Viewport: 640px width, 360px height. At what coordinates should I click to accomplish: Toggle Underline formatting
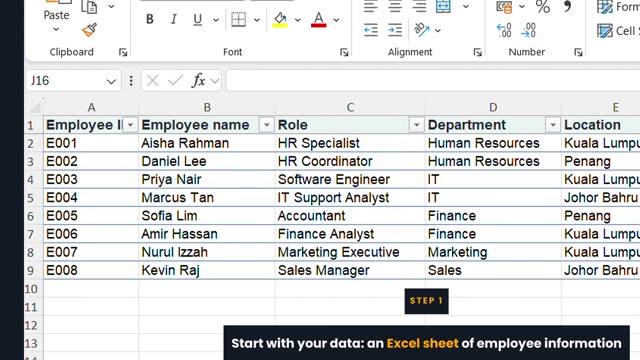[198, 19]
